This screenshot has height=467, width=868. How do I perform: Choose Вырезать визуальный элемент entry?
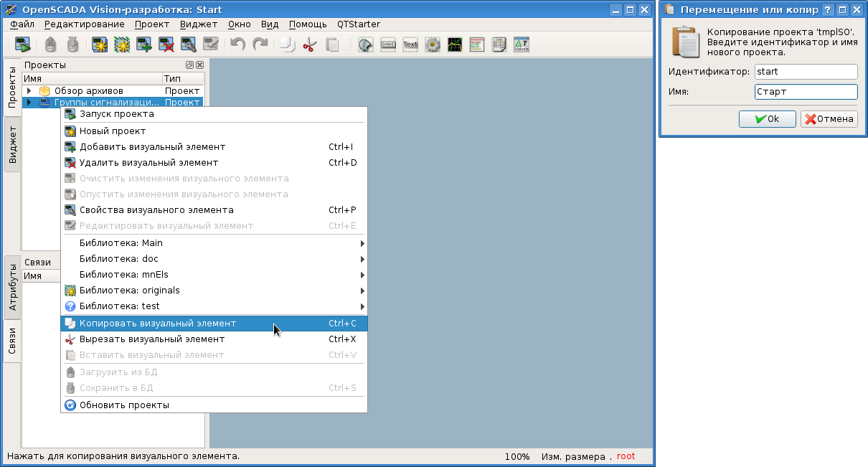point(214,339)
